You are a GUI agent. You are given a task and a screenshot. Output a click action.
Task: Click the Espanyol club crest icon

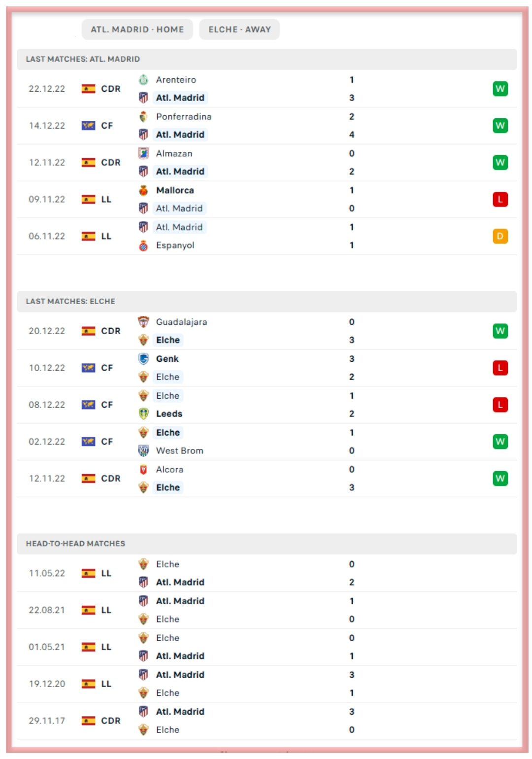click(x=143, y=245)
